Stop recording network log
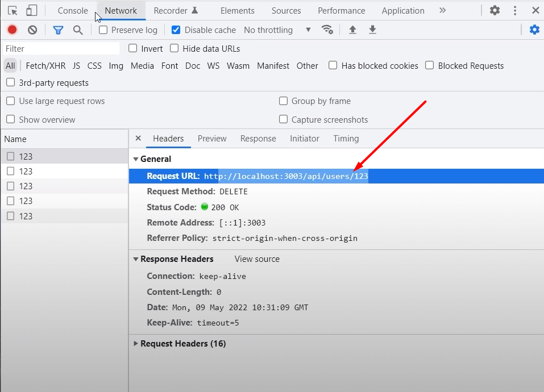Image resolution: width=544 pixels, height=392 pixels. (12, 30)
